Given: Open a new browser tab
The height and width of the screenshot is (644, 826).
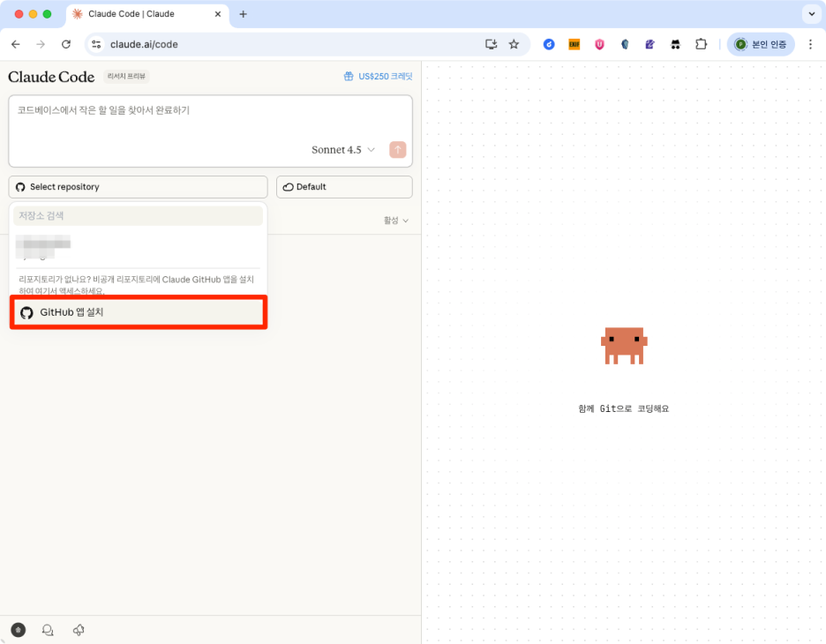Looking at the screenshot, I should pyautogui.click(x=243, y=14).
